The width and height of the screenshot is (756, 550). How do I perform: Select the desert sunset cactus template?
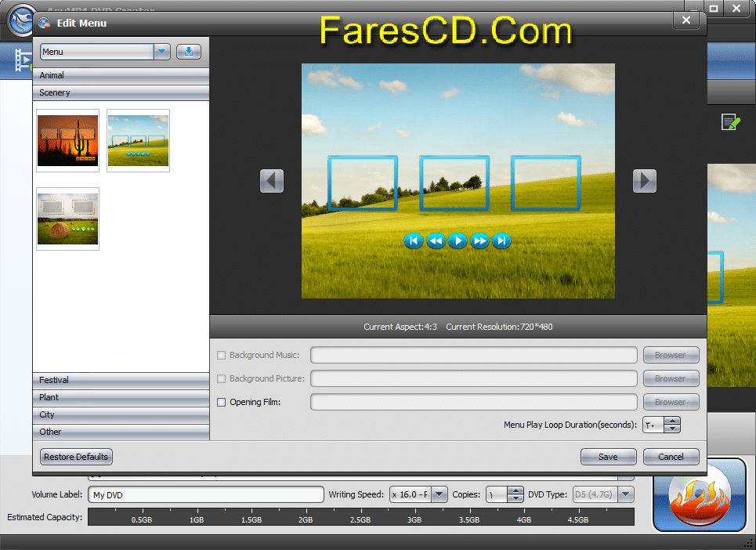click(x=67, y=140)
